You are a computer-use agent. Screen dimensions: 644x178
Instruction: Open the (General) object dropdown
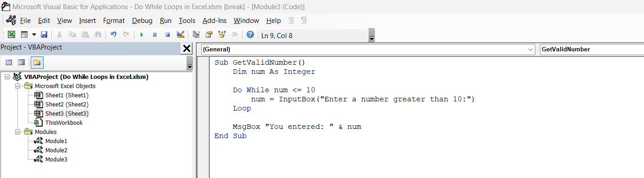point(368,49)
